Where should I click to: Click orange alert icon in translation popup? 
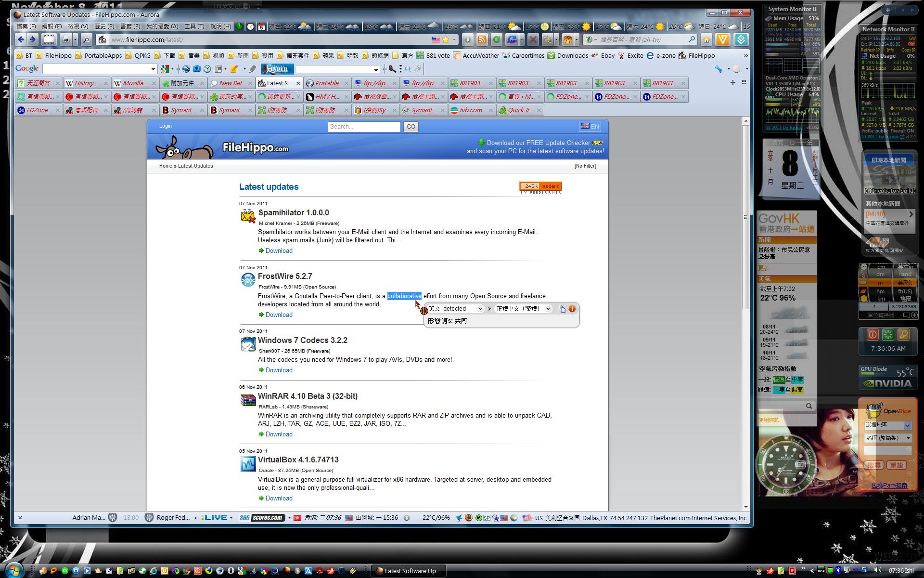pos(572,309)
